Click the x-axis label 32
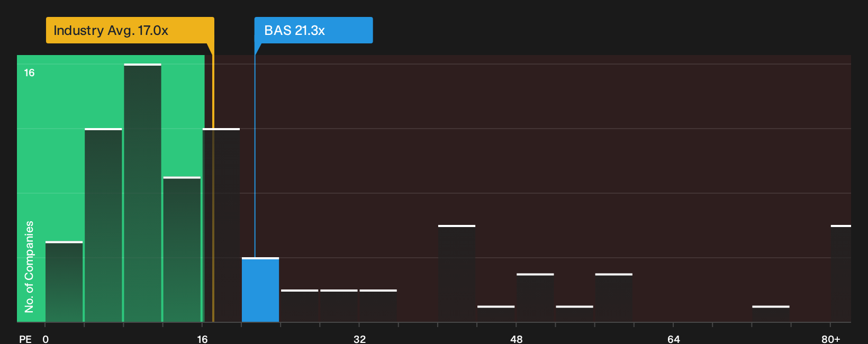 coord(359,339)
